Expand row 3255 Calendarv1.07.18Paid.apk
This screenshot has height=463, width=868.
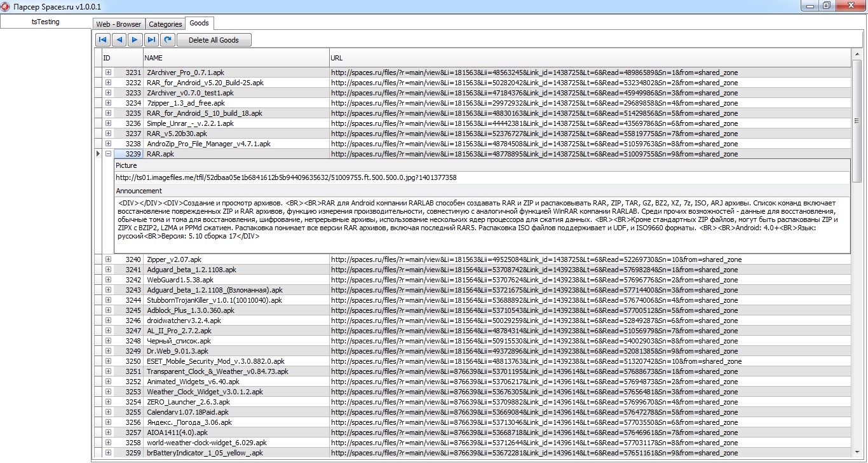108,412
